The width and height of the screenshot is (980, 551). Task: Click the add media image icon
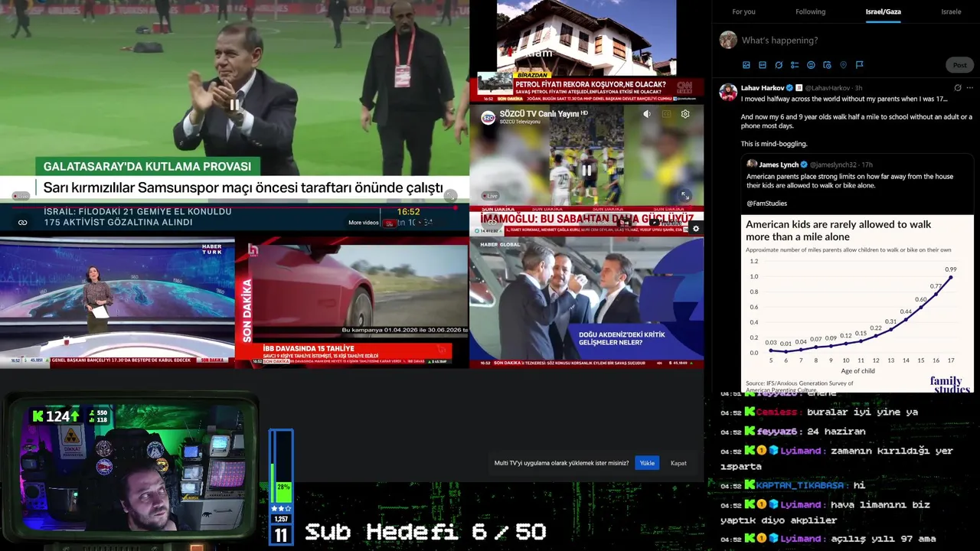click(746, 65)
